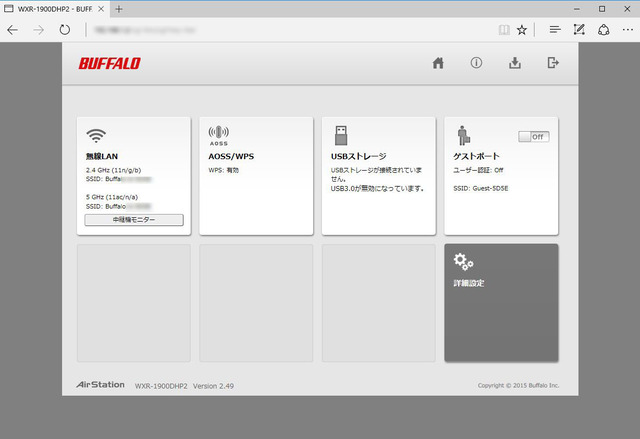Go to the router home icon

[438, 63]
